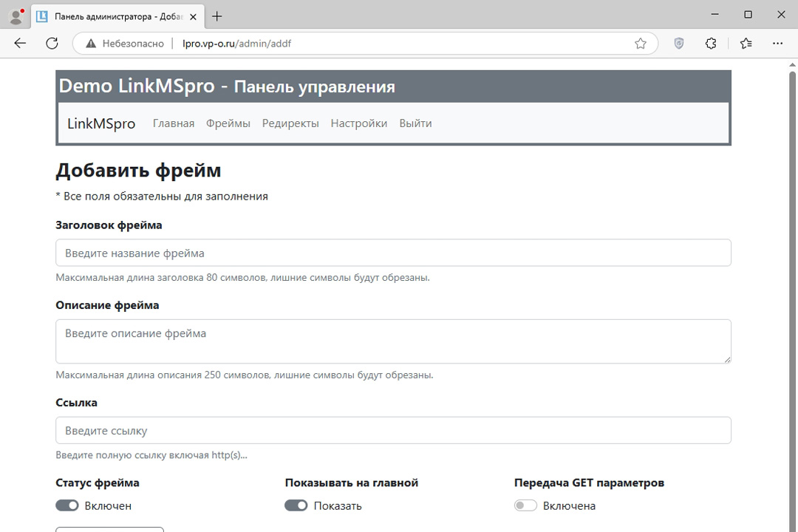Click the Показать switch label

pos(338,505)
